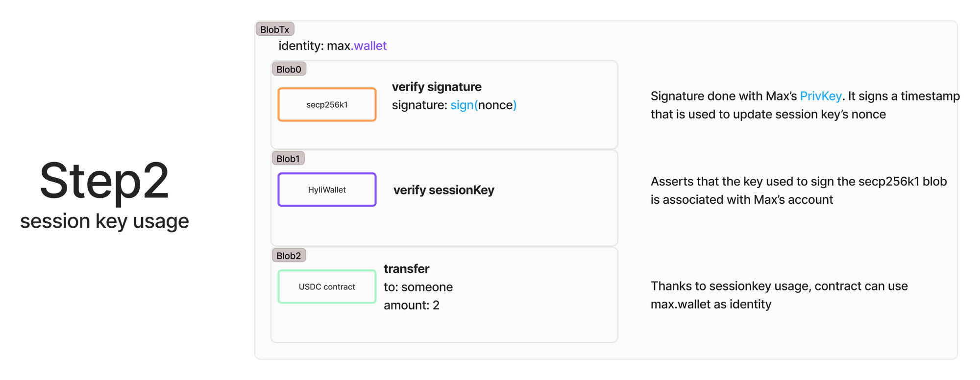The width and height of the screenshot is (980, 380).
Task: Click the transfer heading in Blob2
Action: pos(406,269)
